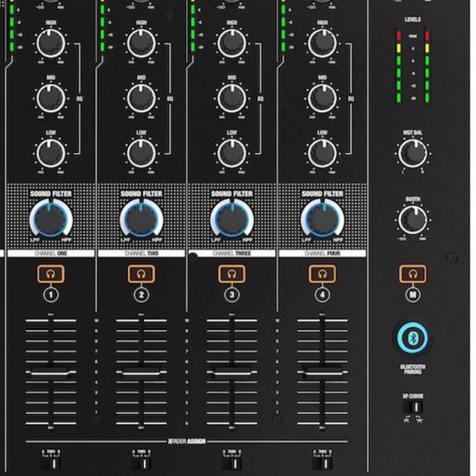Click the channel three volume fader handle
Screen dimensions: 476x476
(232, 374)
